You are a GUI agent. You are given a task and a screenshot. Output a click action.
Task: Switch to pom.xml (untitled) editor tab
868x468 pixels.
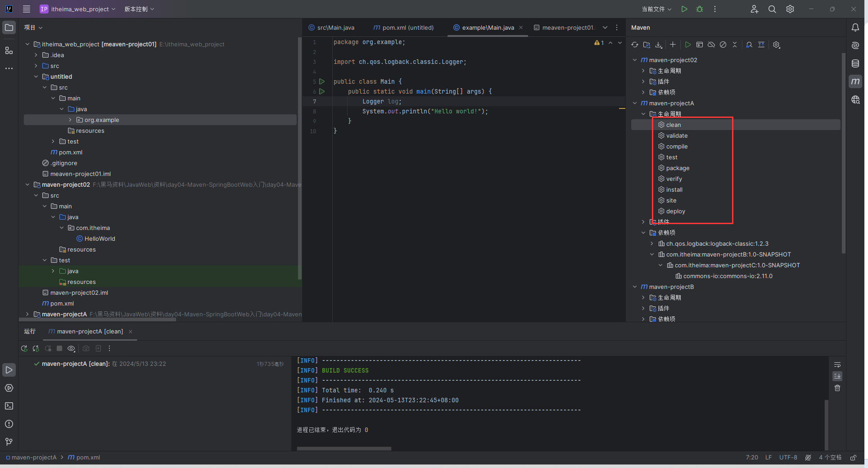click(403, 27)
